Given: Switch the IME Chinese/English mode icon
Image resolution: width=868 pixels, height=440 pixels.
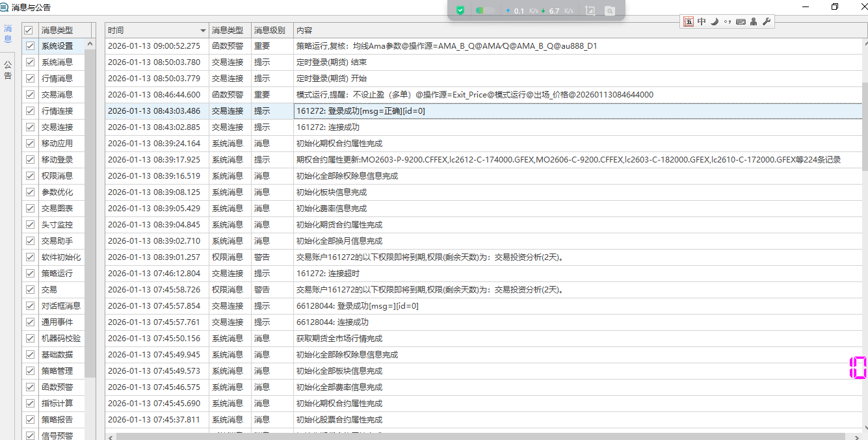Looking at the screenshot, I should [x=702, y=21].
